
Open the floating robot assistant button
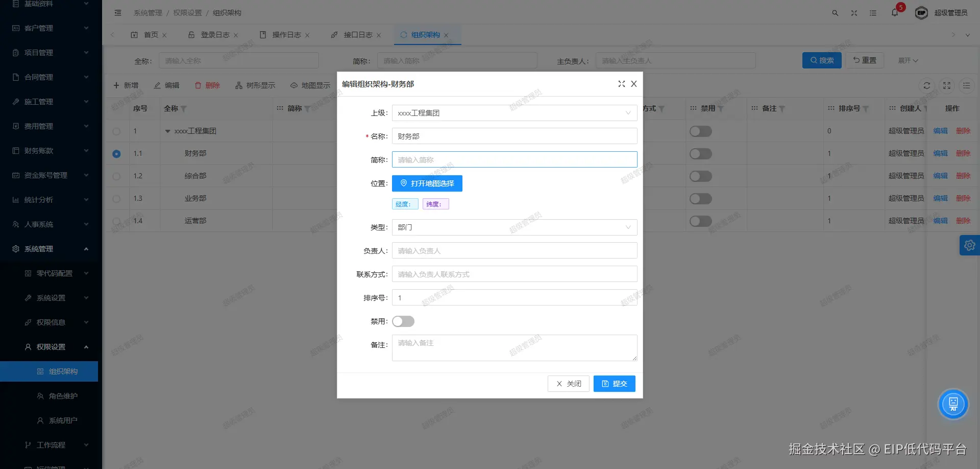click(x=953, y=404)
